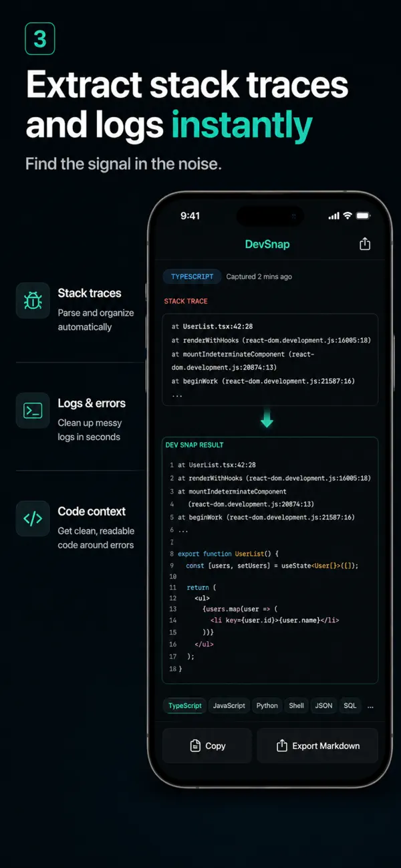This screenshot has height=868, width=401.
Task: Click 'Find the signal in the noise.' subtitle
Action: 124,163
